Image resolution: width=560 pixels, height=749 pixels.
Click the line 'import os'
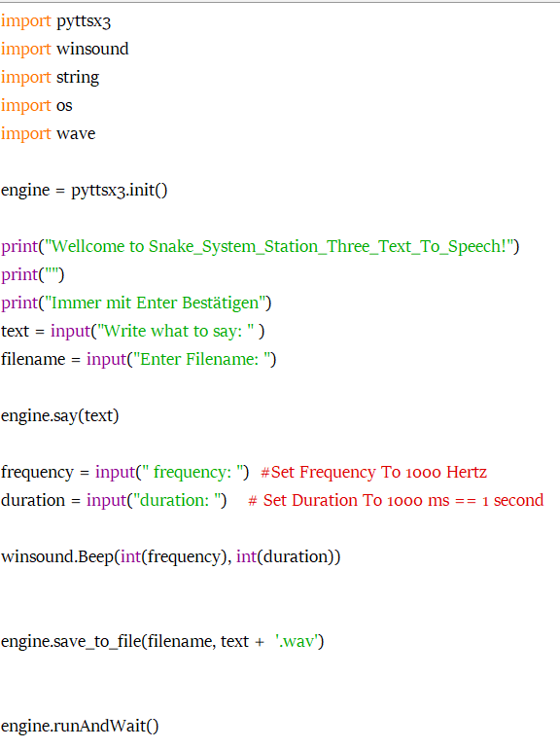[x=37, y=106]
